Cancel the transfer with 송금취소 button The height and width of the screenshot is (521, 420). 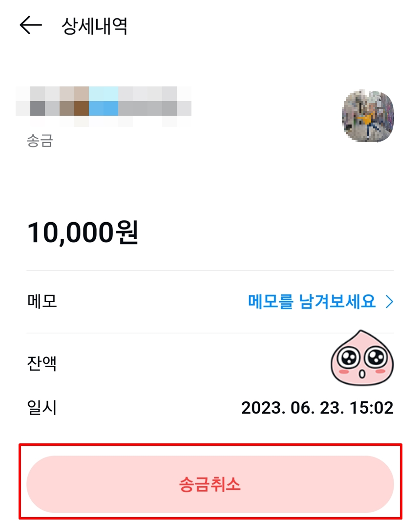210,484
